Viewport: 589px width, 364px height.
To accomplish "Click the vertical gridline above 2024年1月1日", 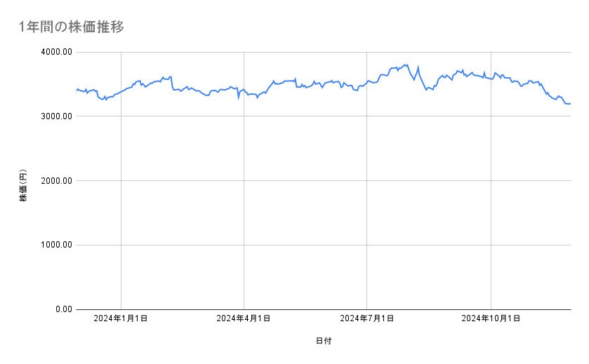I will 121,210.
